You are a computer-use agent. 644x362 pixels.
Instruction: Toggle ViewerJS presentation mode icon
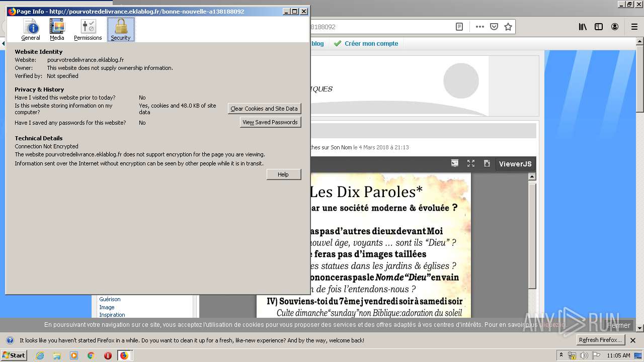(x=455, y=163)
